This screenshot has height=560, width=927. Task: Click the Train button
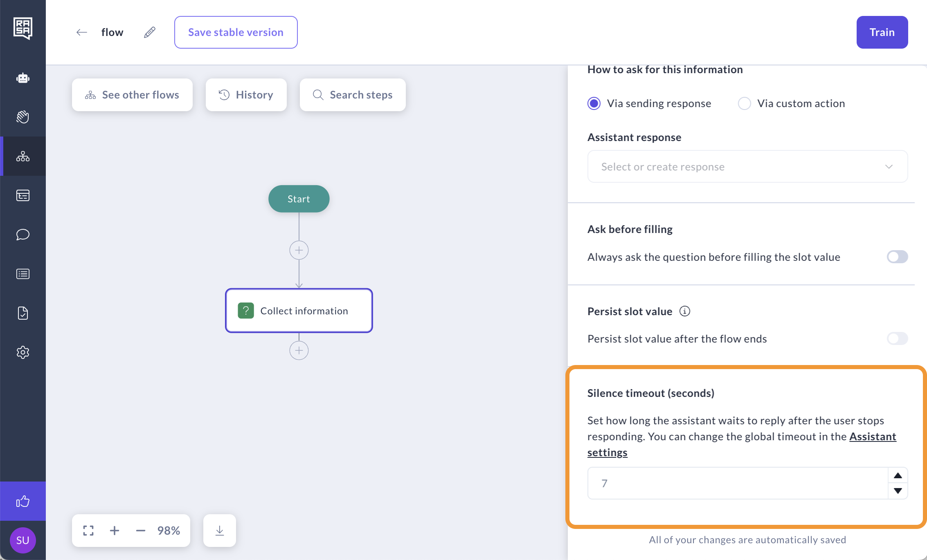[882, 32]
